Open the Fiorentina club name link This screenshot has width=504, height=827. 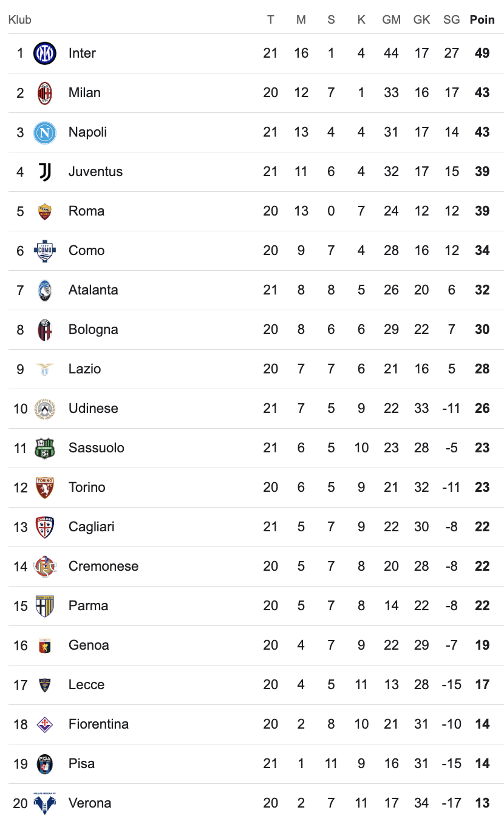pyautogui.click(x=98, y=724)
